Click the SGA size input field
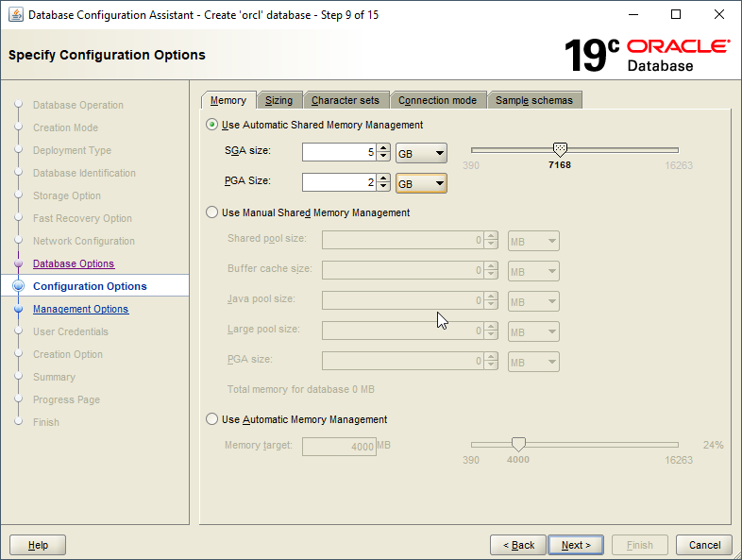The width and height of the screenshot is (742, 560). pos(337,153)
